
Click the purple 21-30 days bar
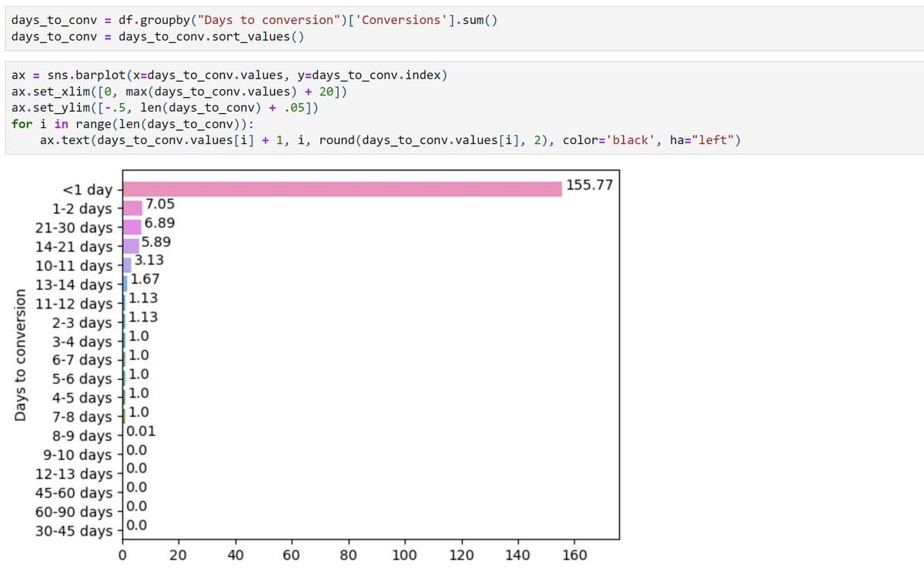point(130,227)
